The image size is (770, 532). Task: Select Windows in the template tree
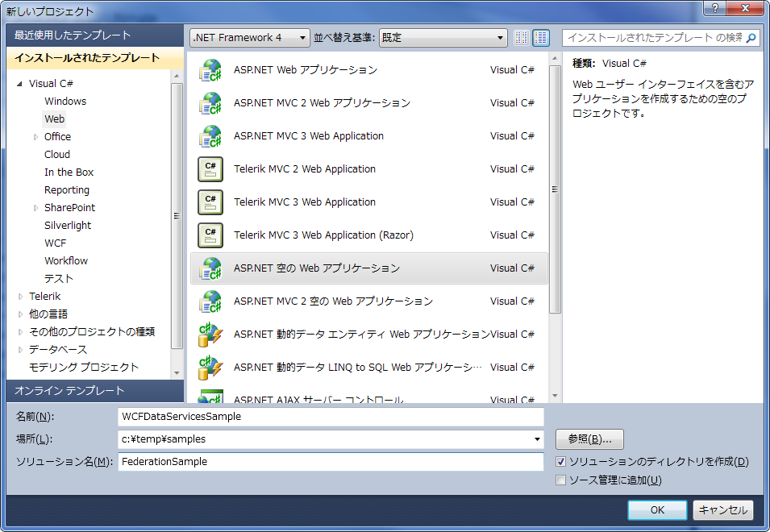(x=65, y=101)
